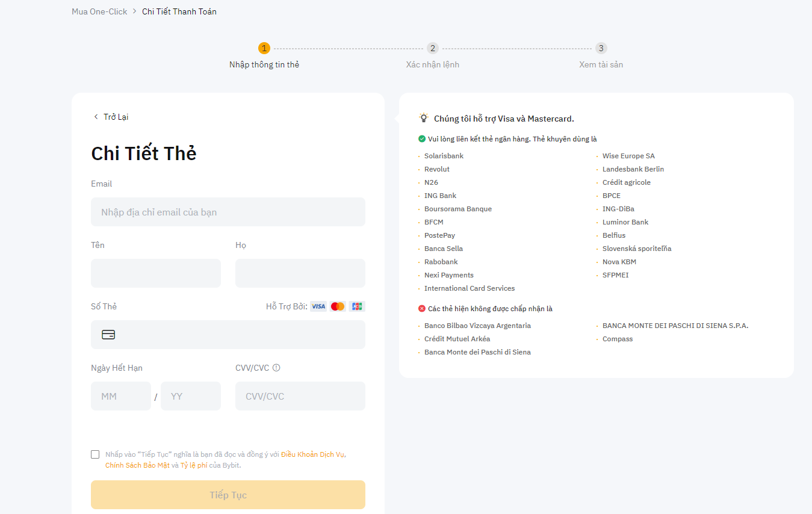Click the Visa card logo
Image resolution: width=812 pixels, height=514 pixels.
point(318,306)
